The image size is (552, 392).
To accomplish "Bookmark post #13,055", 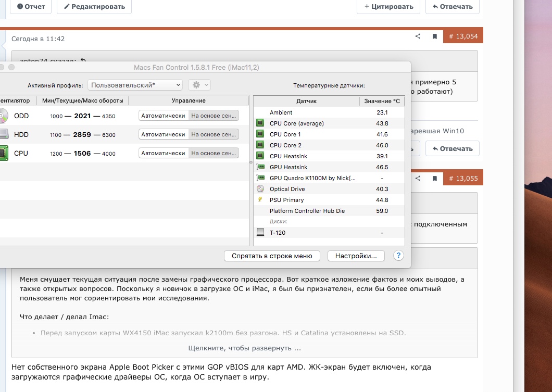I will click(434, 179).
